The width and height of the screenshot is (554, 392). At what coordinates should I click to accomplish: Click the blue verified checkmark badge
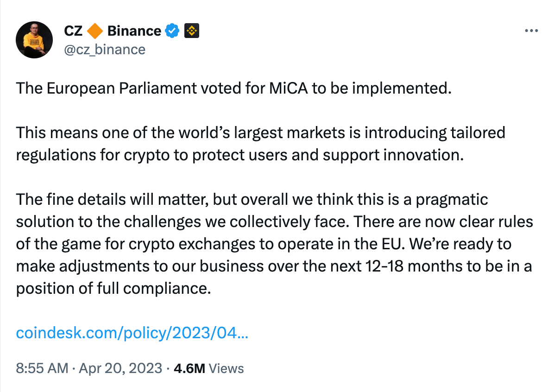click(172, 31)
